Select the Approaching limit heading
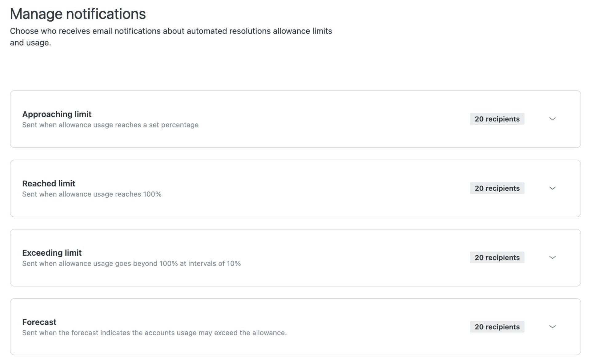The width and height of the screenshot is (591, 364). click(x=57, y=114)
